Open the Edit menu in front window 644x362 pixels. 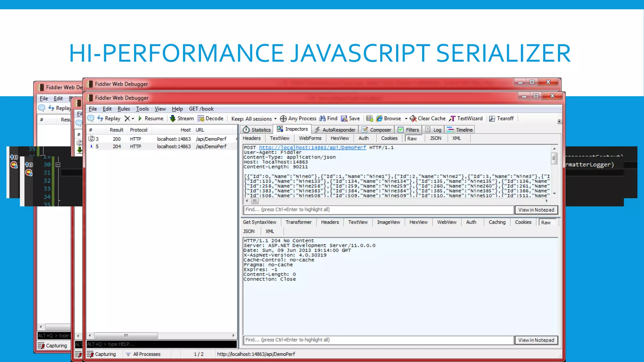[107, 109]
